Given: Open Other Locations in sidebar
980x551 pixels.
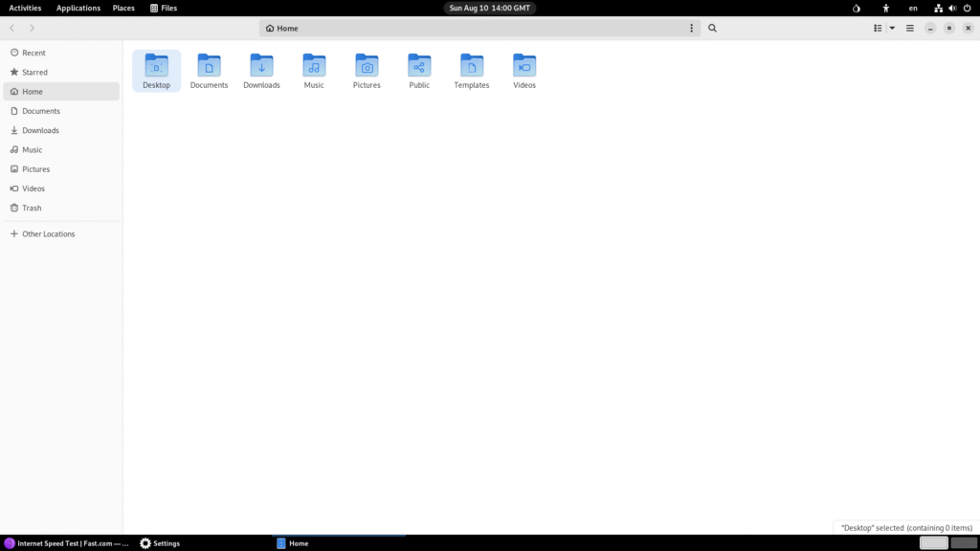Looking at the screenshot, I should pos(48,234).
